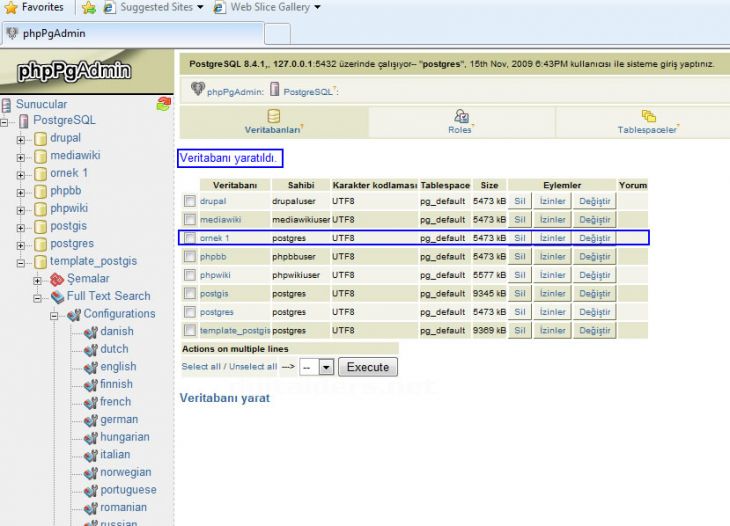
Task: Click the french configuration icon
Action: [x=90, y=403]
